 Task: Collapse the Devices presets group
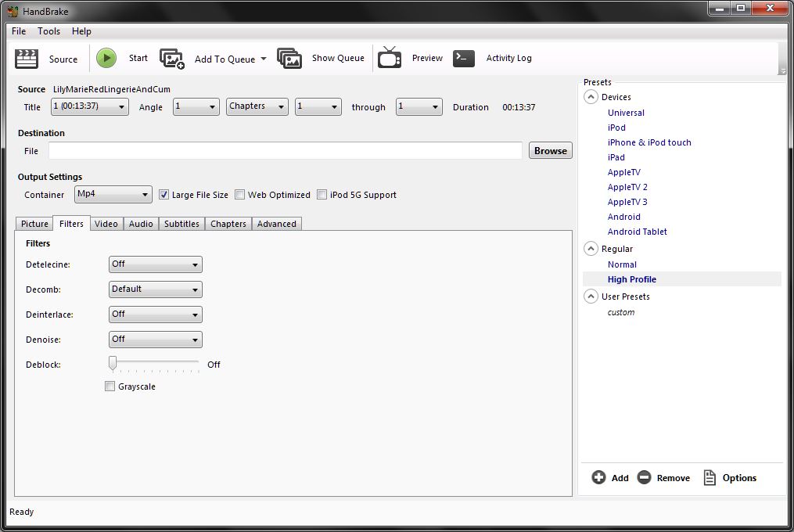pos(591,97)
